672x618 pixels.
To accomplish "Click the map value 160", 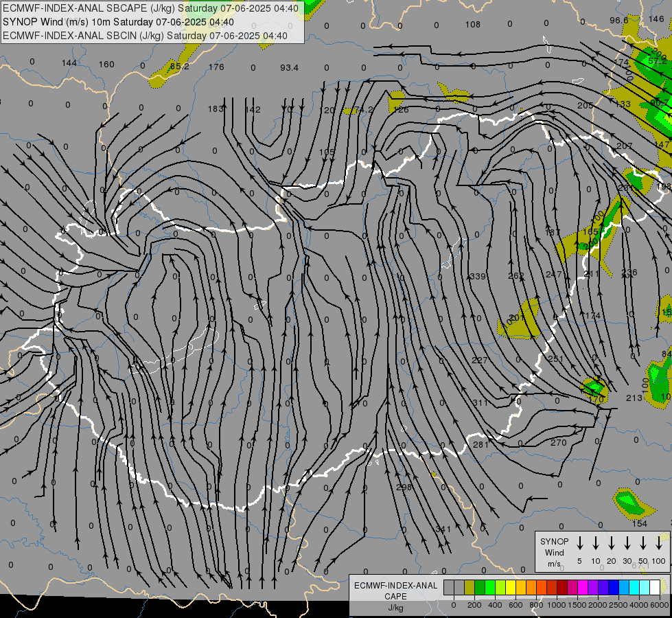I will pyautogui.click(x=106, y=65).
